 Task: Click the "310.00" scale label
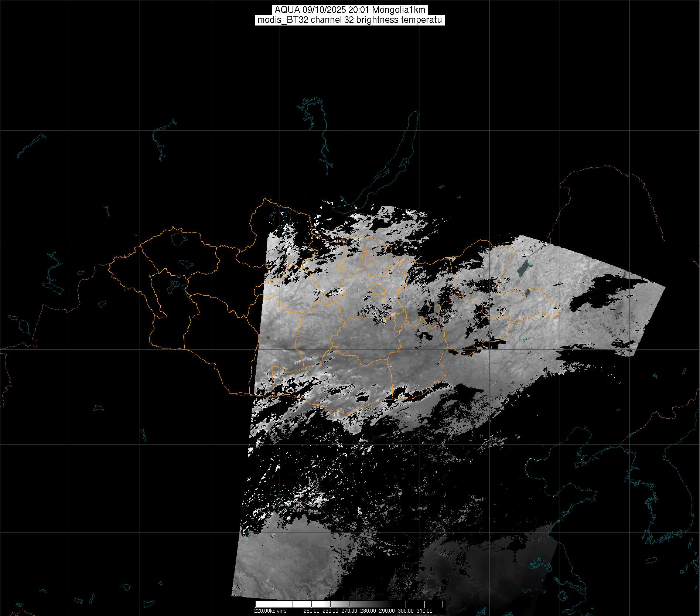pos(424,611)
